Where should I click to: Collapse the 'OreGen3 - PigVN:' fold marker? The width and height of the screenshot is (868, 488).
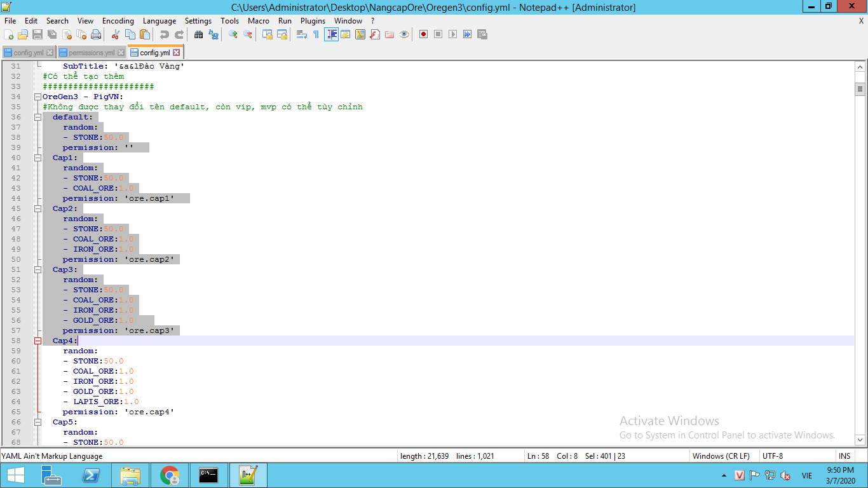point(37,97)
